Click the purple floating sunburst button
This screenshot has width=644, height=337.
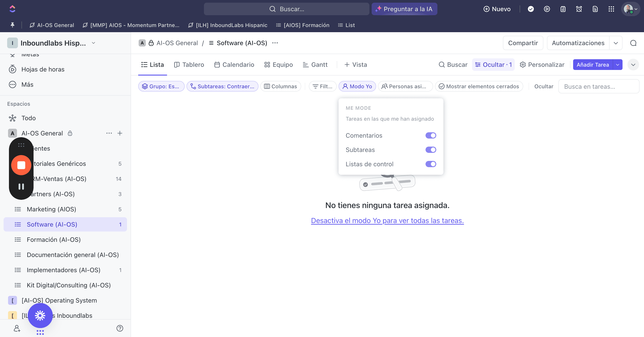[x=40, y=316]
